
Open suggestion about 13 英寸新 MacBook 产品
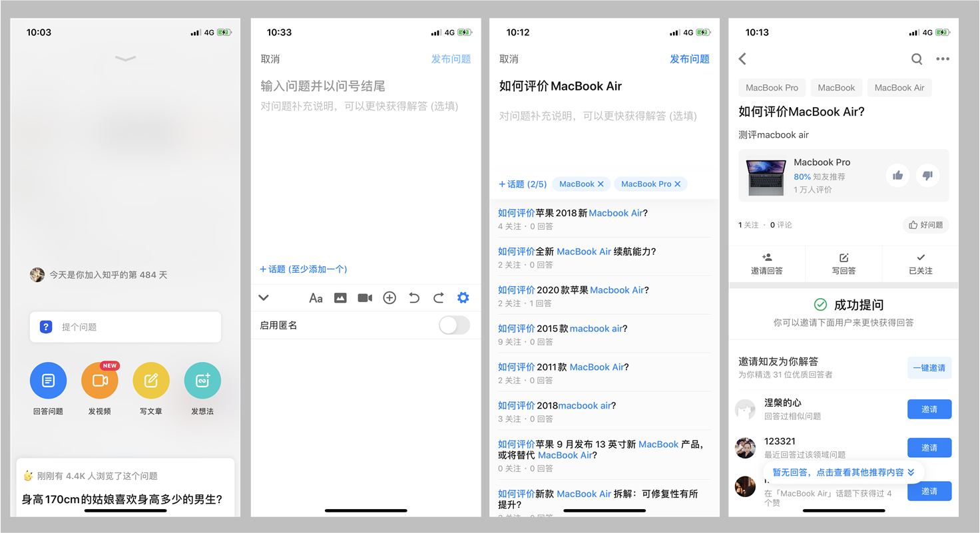pos(601,450)
